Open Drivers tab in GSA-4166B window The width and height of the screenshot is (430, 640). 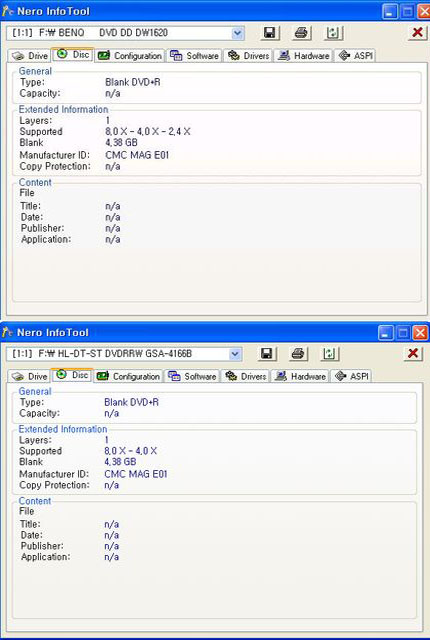pos(246,376)
